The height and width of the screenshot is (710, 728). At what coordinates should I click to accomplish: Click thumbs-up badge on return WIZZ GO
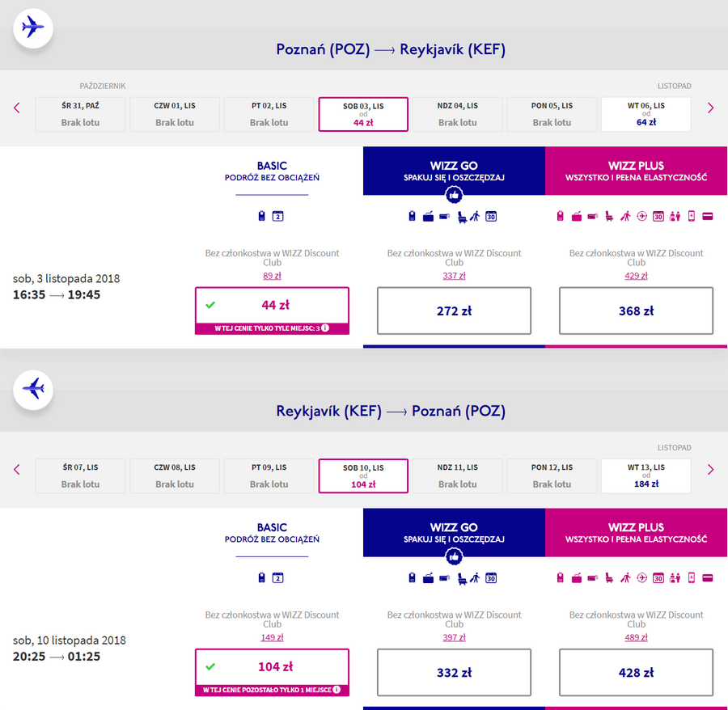454,556
